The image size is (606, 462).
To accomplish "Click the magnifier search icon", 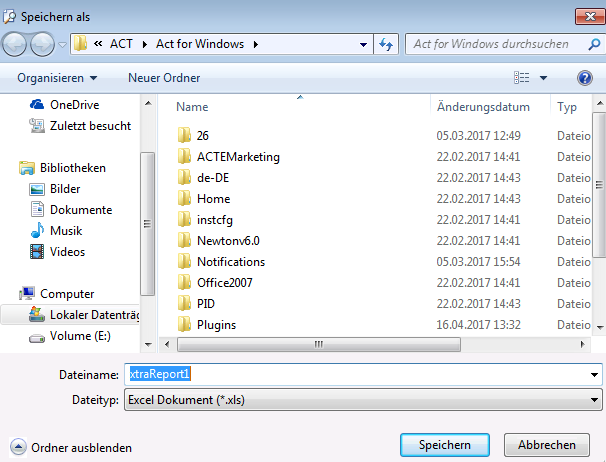I will pos(594,44).
